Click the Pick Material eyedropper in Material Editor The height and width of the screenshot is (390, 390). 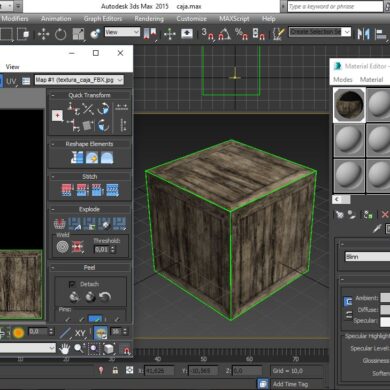click(377, 228)
